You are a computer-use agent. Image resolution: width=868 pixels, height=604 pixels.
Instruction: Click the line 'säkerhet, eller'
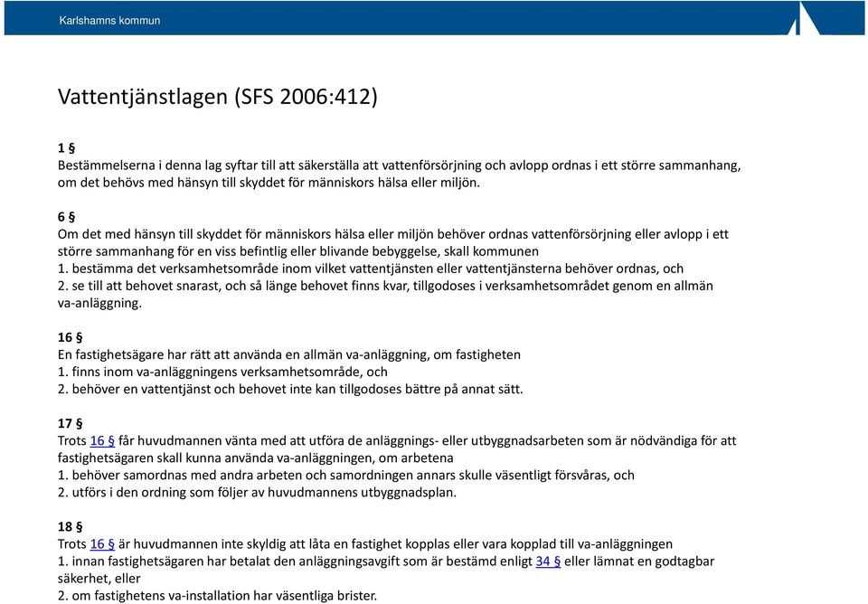(99, 578)
